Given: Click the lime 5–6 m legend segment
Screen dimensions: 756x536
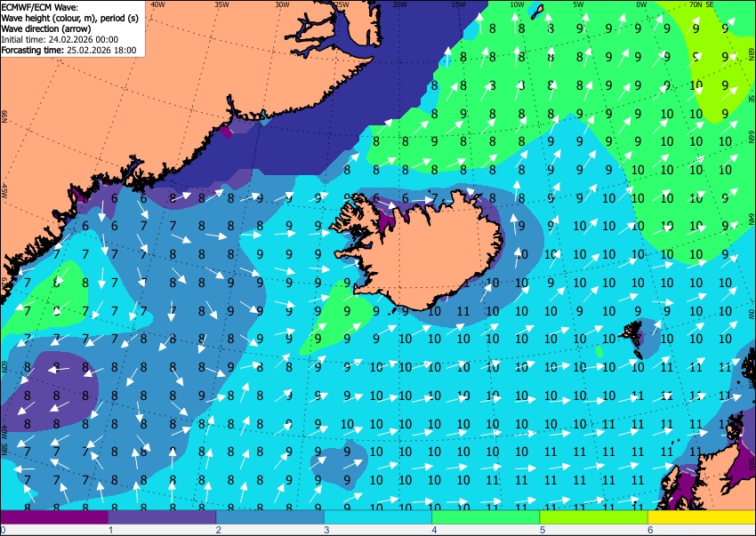Looking at the screenshot, I should coord(594,517).
